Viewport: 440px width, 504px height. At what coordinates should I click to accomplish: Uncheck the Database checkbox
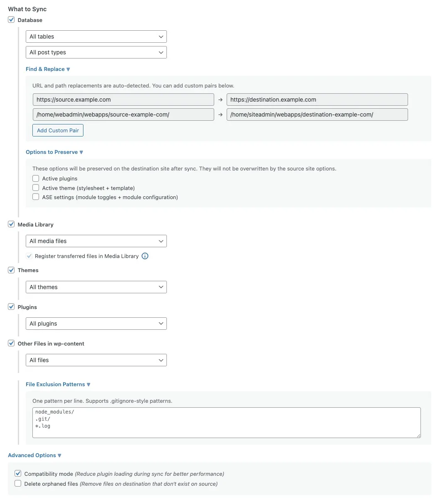(x=12, y=20)
